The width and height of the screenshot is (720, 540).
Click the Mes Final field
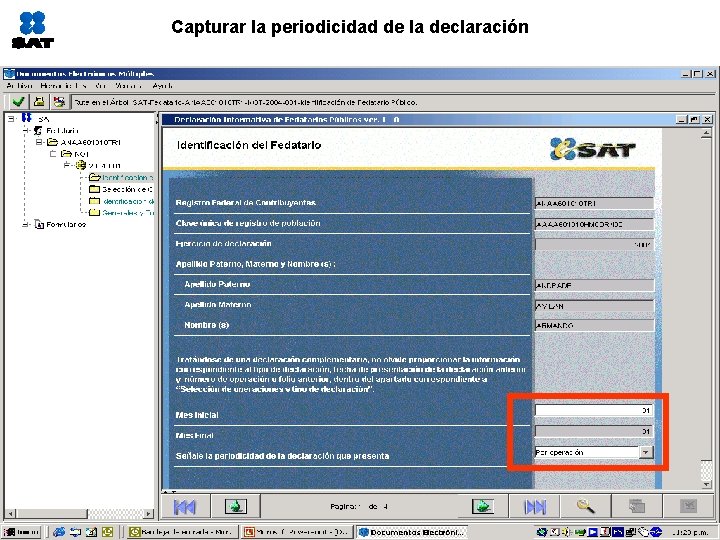pyautogui.click(x=594, y=431)
